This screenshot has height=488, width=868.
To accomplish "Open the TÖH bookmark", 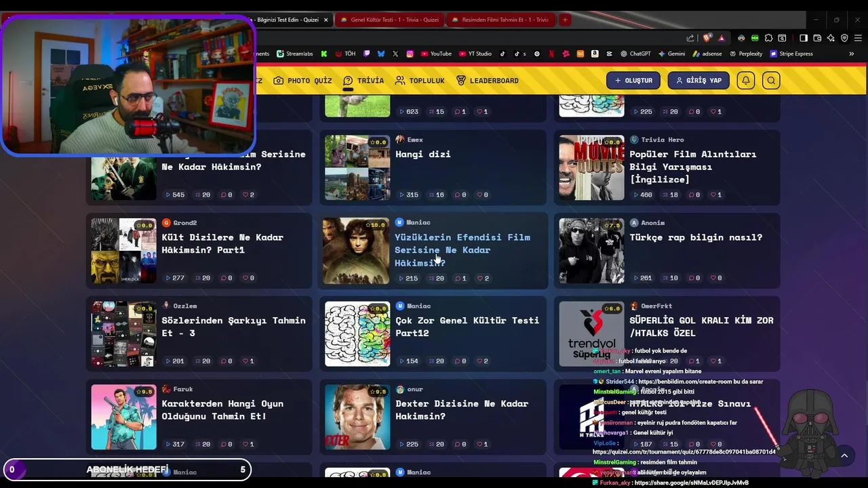I will pyautogui.click(x=345, y=54).
